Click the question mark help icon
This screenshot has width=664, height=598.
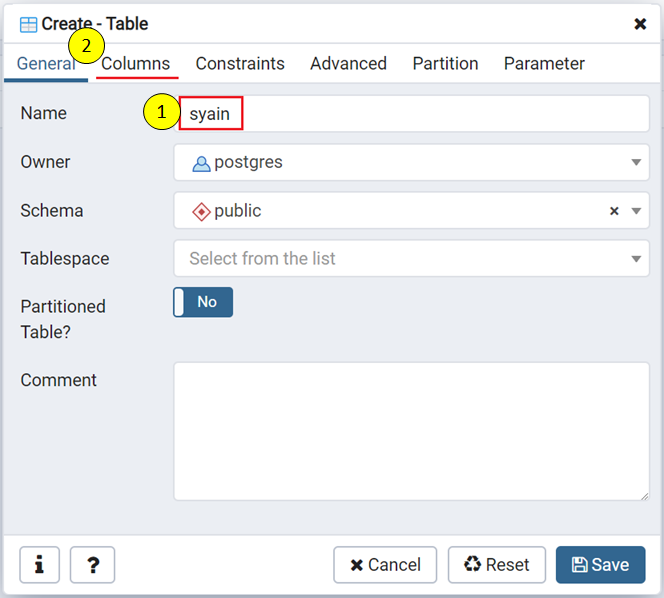point(92,565)
